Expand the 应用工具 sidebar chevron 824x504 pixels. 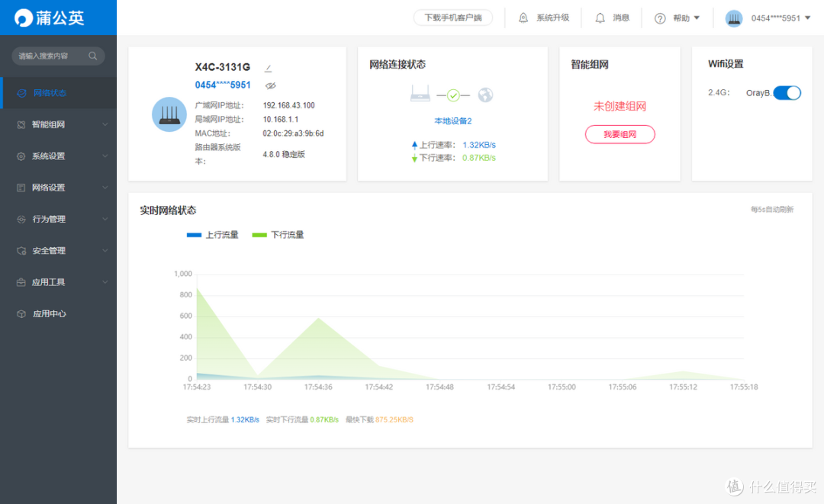click(x=105, y=282)
